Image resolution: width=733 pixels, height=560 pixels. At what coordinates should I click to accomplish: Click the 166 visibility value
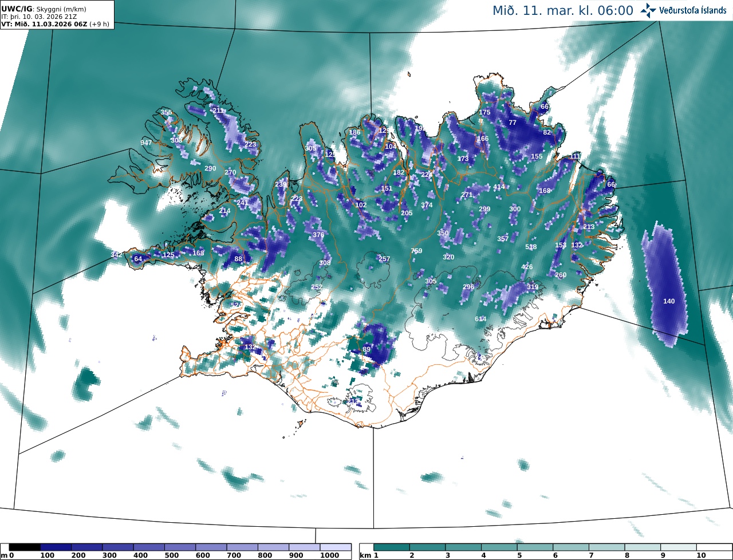point(483,139)
